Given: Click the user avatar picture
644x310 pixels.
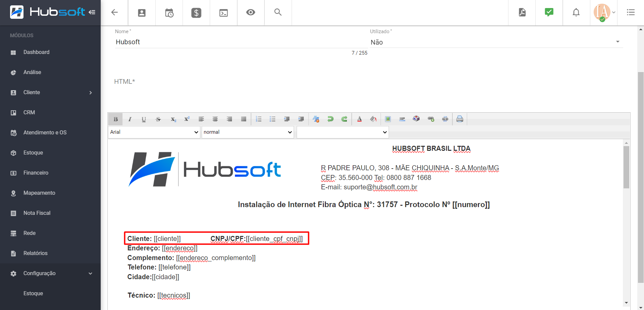Looking at the screenshot, I should pos(602,12).
